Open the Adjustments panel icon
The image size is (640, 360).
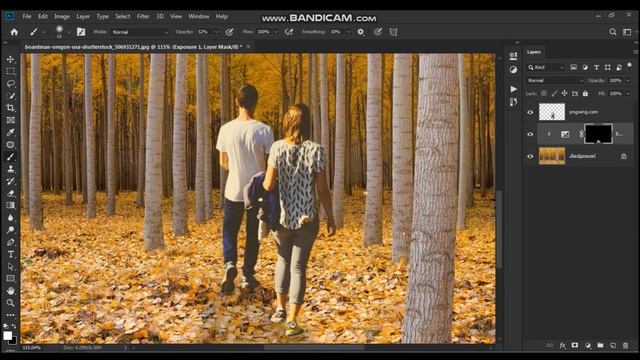coord(513,70)
